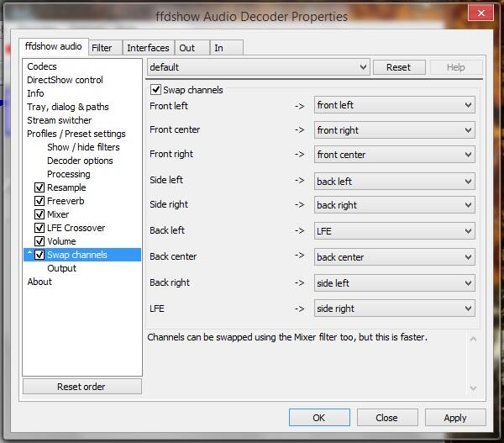
Task: Switch to the Interfaces tab
Action: point(148,48)
